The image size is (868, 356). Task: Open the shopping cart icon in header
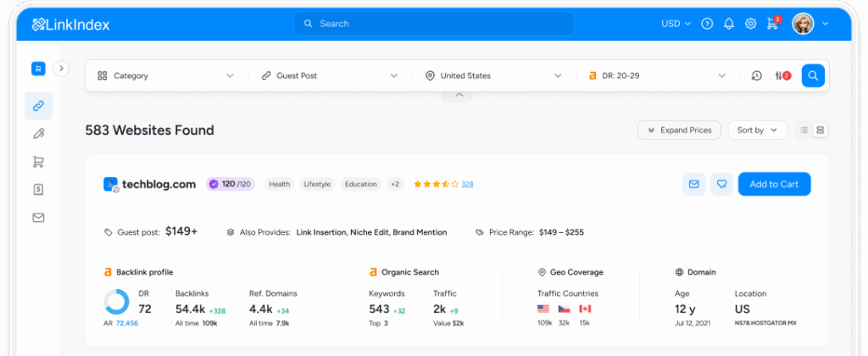772,24
